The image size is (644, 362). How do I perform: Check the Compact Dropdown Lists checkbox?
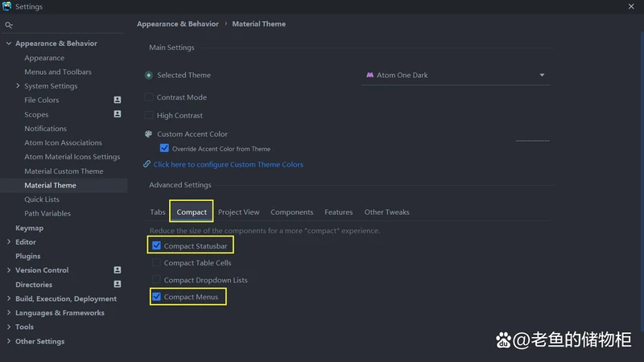click(156, 280)
